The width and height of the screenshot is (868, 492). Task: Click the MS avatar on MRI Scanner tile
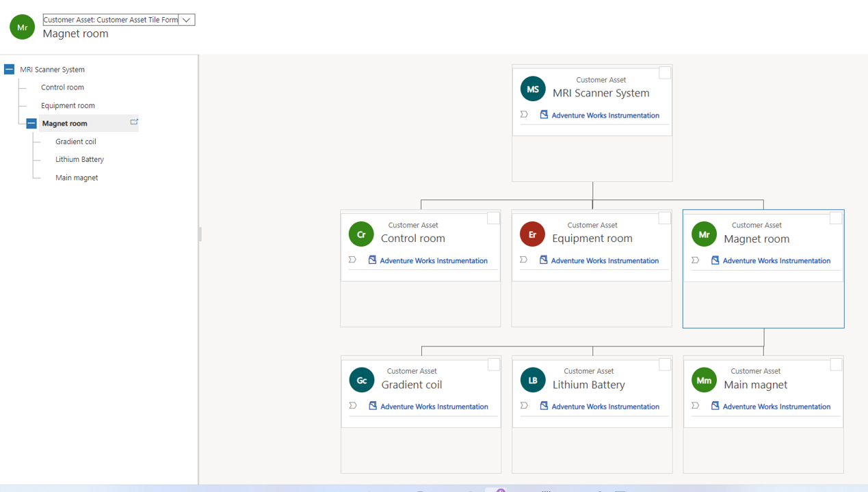(x=533, y=89)
